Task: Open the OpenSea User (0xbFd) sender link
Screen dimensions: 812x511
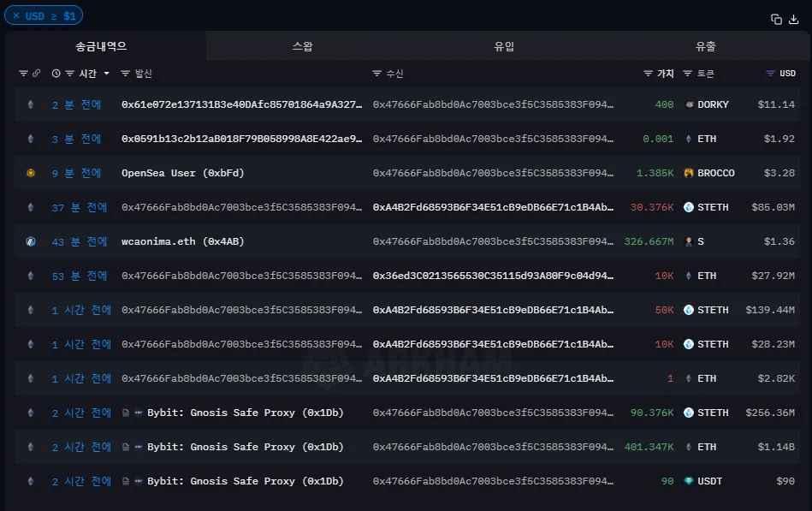Action: point(182,173)
